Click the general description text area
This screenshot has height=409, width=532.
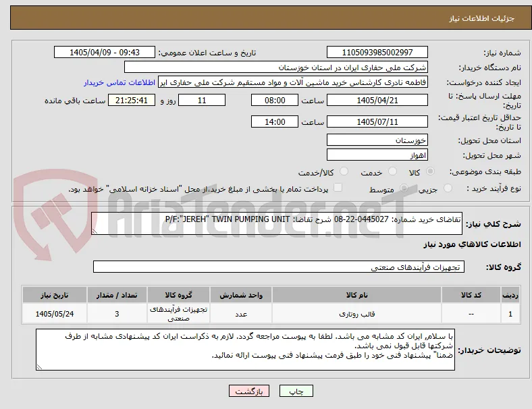pyautogui.click(x=277, y=223)
